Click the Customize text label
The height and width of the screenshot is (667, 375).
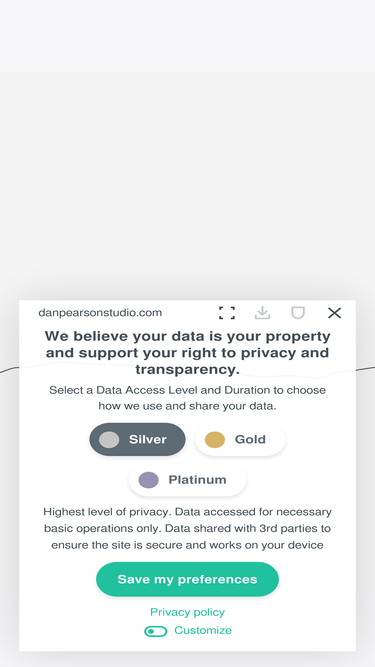tap(203, 630)
